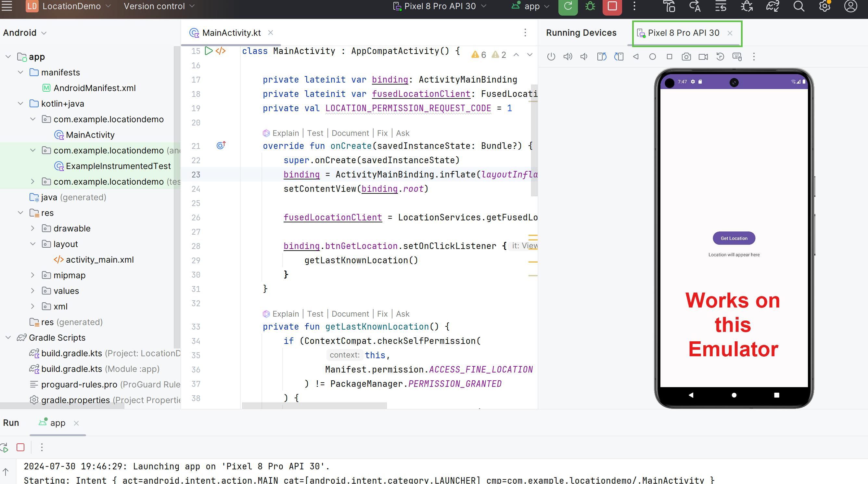Click Home circle in Running Devices toolbar

pyautogui.click(x=653, y=57)
